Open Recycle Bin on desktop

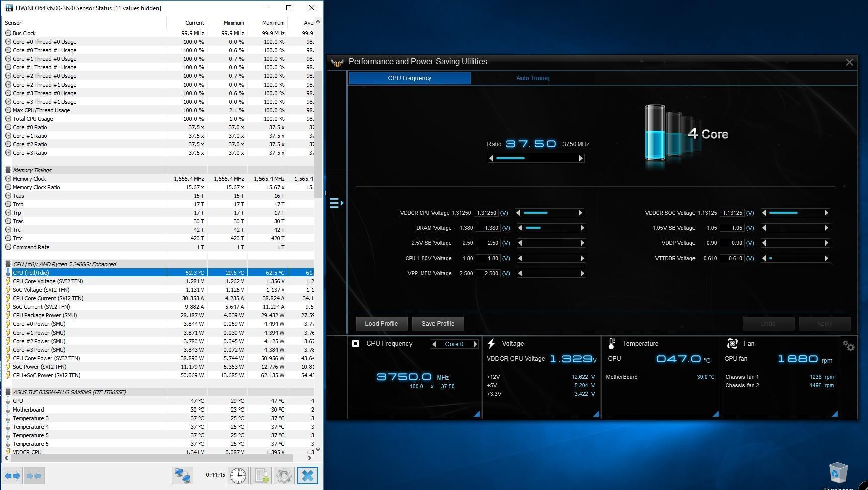point(838,473)
